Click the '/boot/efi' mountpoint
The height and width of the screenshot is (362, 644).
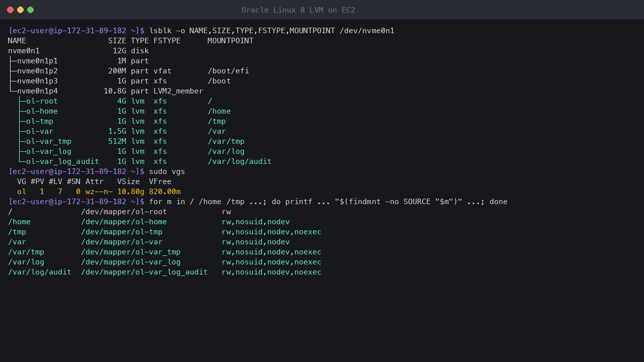228,71
